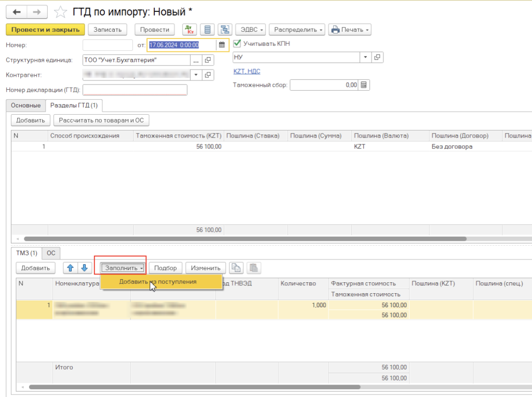Screen dimensions: 532x397
Task: Switch to the Основные tab
Action: click(x=25, y=105)
